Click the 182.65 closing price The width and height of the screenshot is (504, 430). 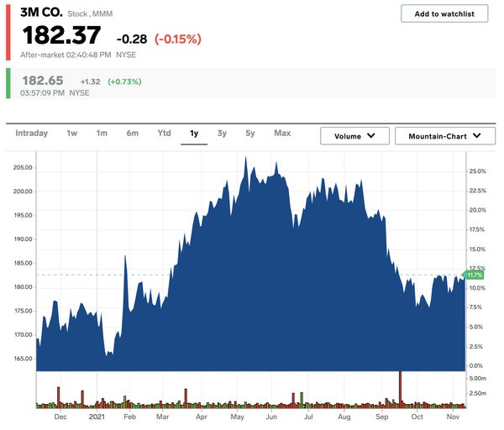point(43,81)
